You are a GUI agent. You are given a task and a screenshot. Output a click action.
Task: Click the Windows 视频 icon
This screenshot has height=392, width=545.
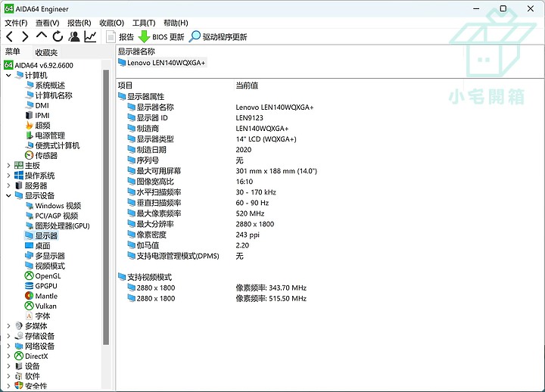point(30,206)
